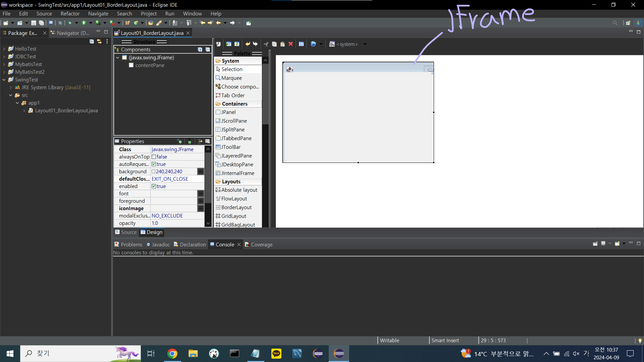Click the iconImage property ellipsis button
Screen dimensions: 644x362
pyautogui.click(x=201, y=208)
